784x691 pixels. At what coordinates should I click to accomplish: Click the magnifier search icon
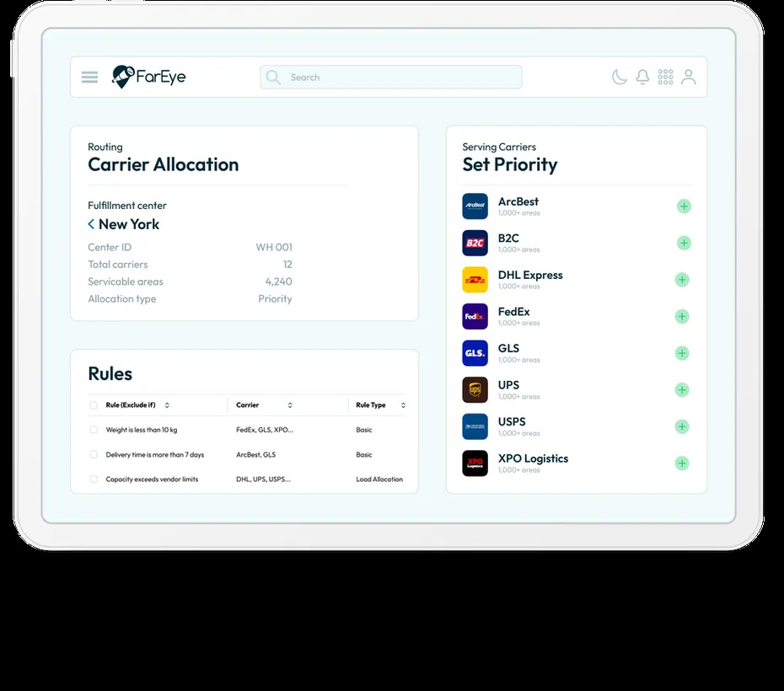tap(273, 77)
